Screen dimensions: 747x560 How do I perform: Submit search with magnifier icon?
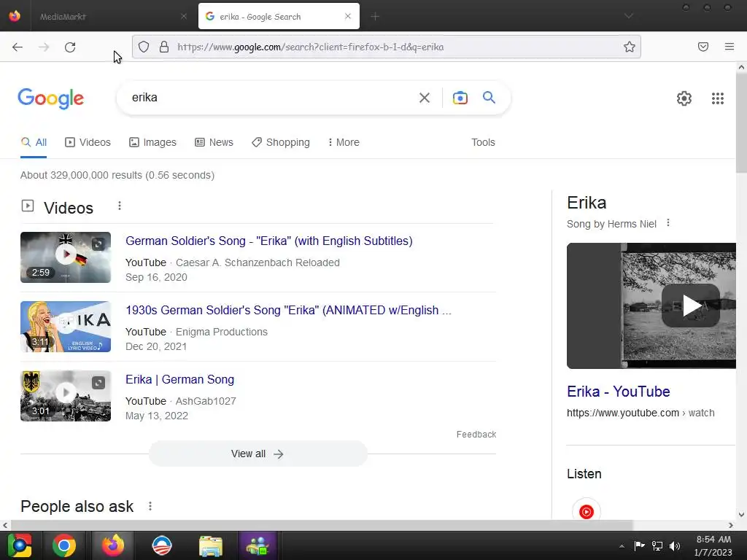pos(489,98)
